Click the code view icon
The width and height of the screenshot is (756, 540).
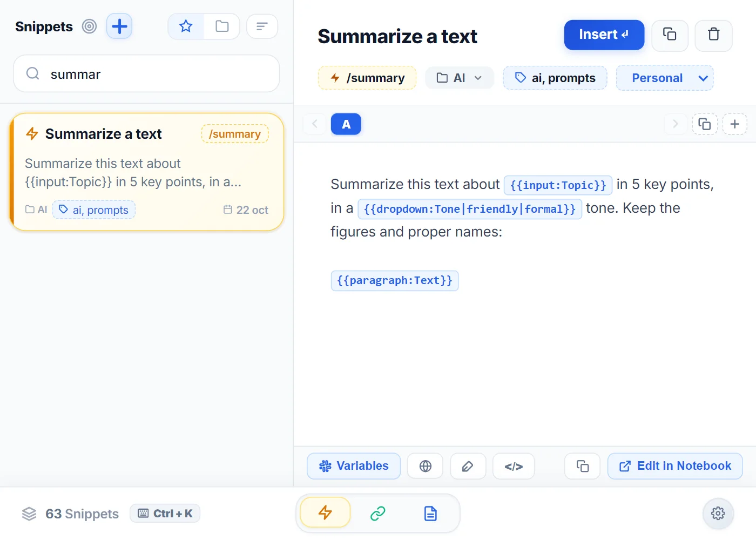tap(514, 466)
